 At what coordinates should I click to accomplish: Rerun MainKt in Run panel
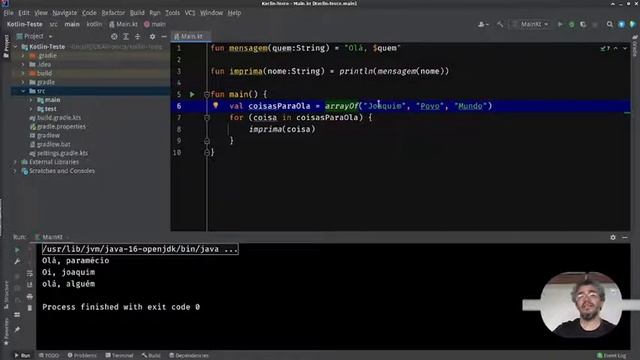coord(17,250)
